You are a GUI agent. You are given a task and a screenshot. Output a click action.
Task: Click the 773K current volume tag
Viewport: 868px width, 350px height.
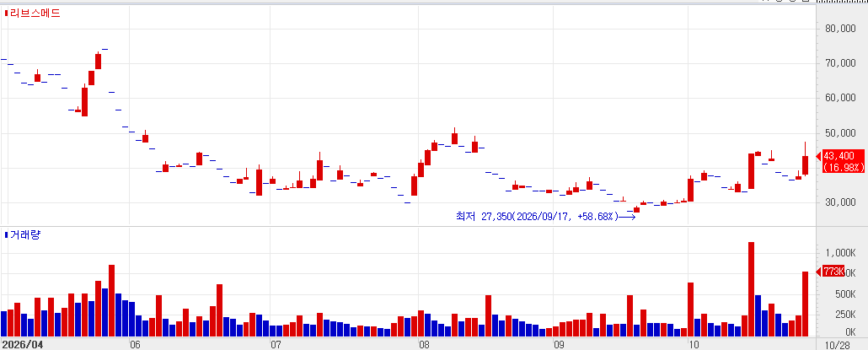(833, 272)
